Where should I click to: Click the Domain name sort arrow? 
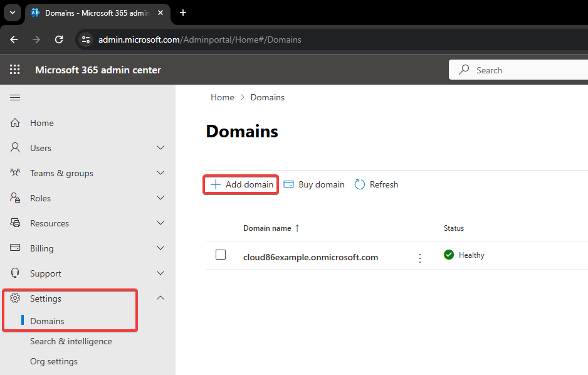click(x=297, y=228)
